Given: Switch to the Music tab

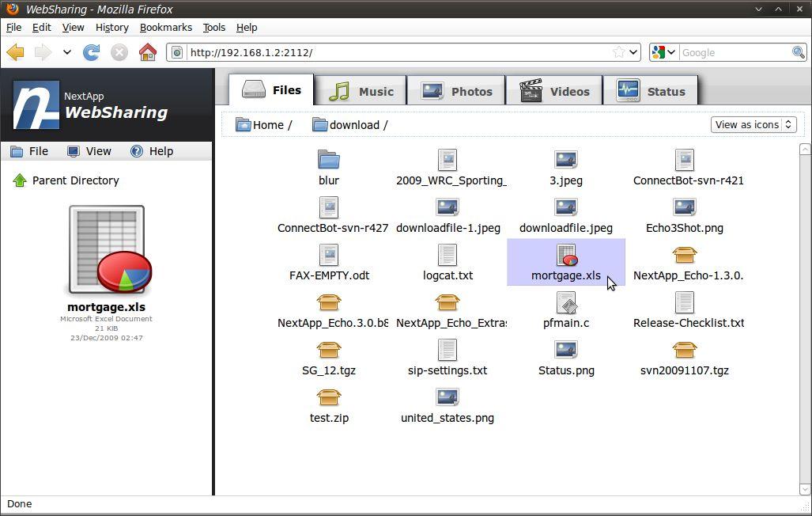Looking at the screenshot, I should 361,91.
